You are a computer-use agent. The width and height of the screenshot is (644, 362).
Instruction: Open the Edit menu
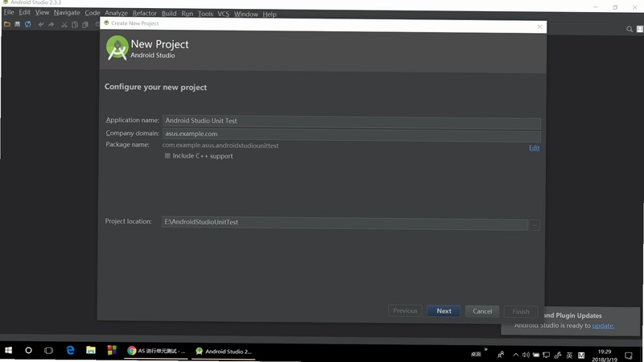pos(24,12)
